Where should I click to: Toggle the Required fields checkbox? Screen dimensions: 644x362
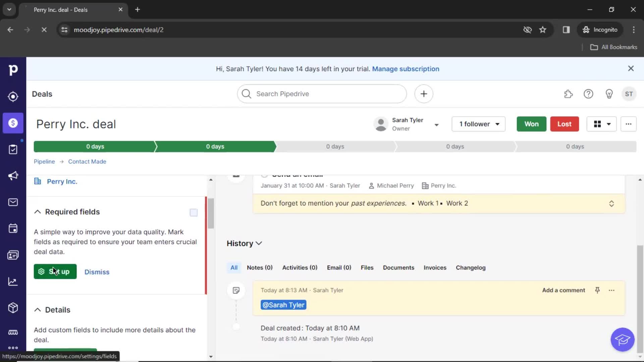click(194, 212)
